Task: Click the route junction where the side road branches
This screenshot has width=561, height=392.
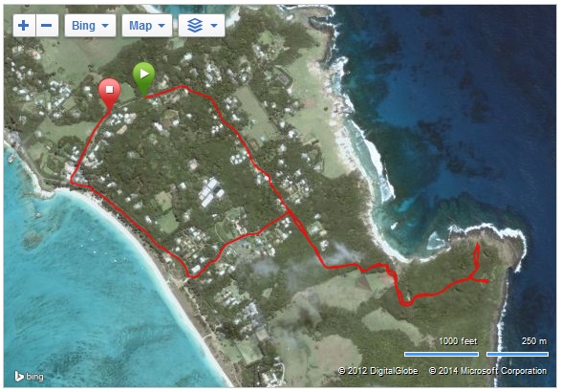Action: [289, 213]
